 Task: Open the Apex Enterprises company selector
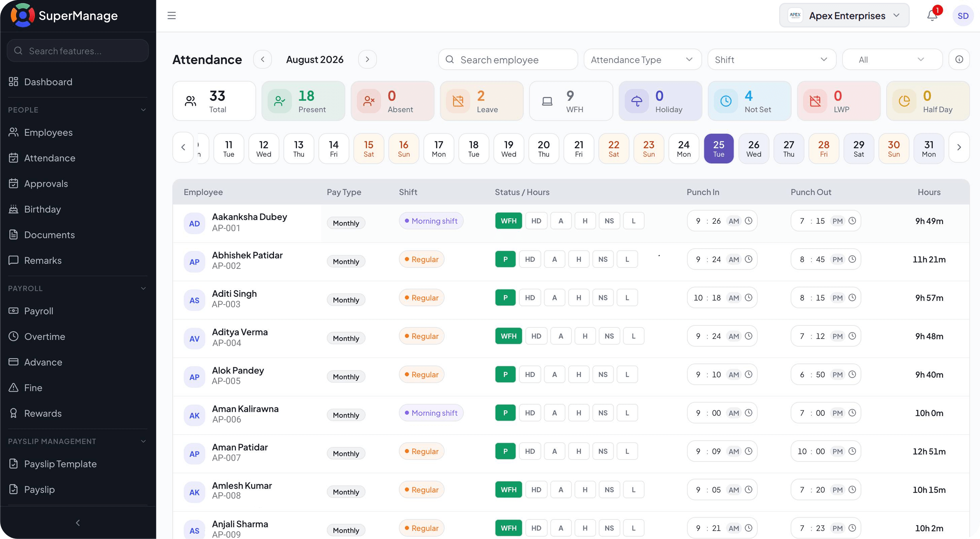(844, 15)
